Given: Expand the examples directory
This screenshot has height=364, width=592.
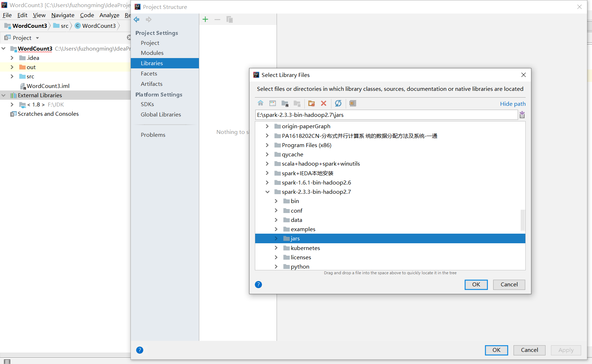Looking at the screenshot, I should [276, 229].
